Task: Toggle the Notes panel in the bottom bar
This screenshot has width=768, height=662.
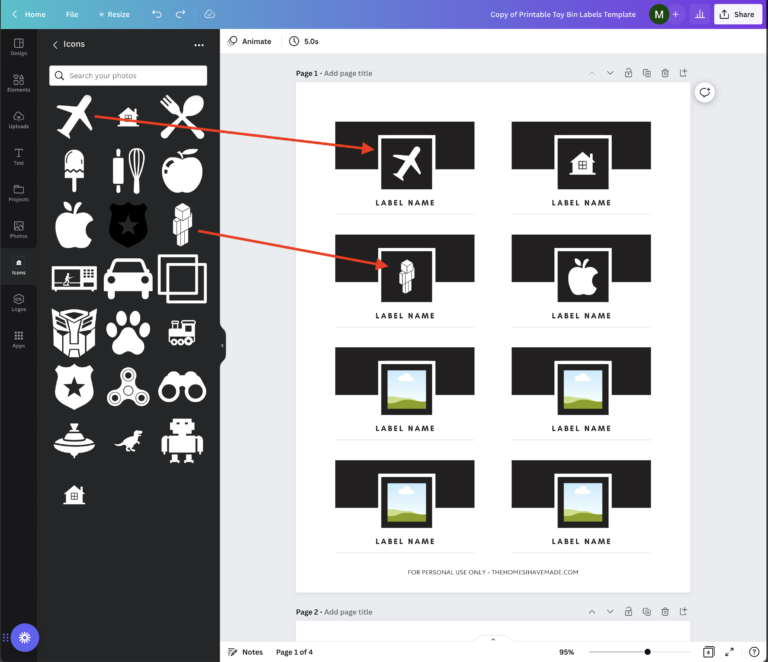Action: [245, 652]
